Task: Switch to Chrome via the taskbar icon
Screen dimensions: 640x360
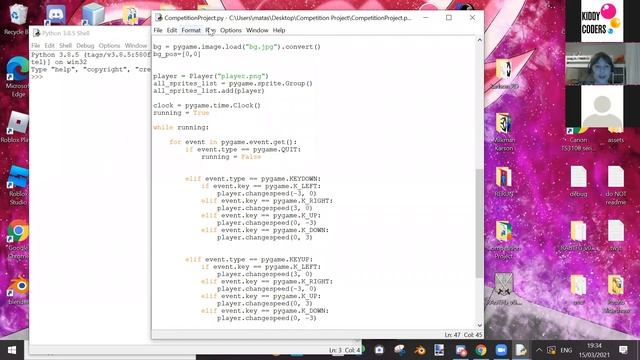Action: pyautogui.click(x=481, y=350)
